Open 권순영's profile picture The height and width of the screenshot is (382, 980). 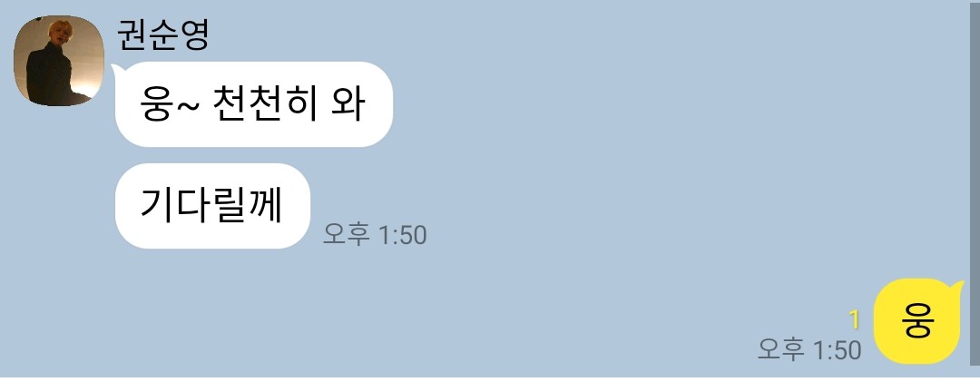coord(59,61)
